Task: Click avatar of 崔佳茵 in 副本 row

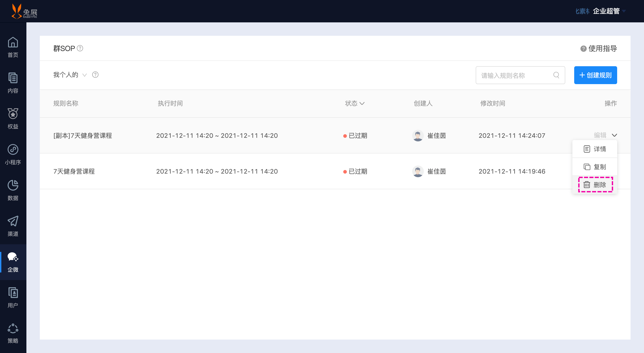Action: click(x=418, y=136)
